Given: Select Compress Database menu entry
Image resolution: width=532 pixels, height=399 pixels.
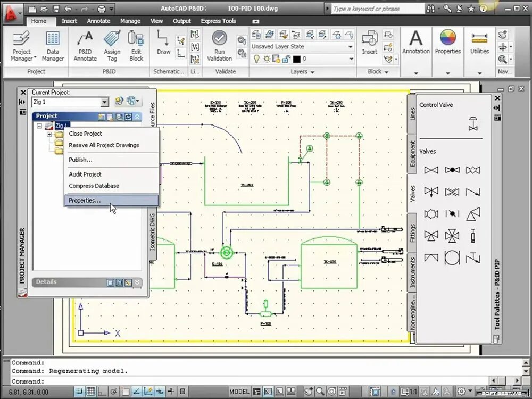Looking at the screenshot, I should pos(94,186).
